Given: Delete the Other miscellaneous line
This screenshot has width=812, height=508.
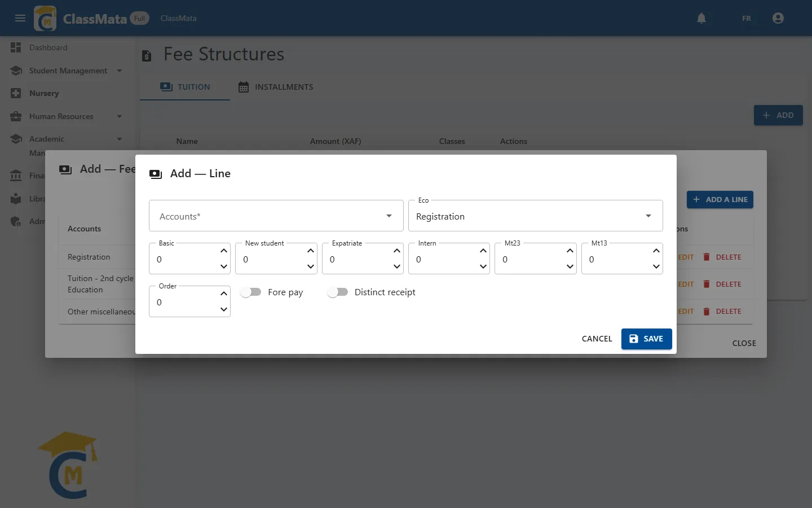Looking at the screenshot, I should pos(722,311).
